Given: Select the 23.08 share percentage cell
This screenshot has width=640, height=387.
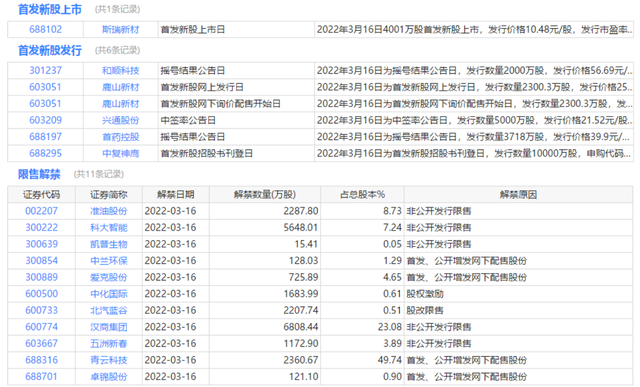Looking at the screenshot, I should click(x=362, y=327).
